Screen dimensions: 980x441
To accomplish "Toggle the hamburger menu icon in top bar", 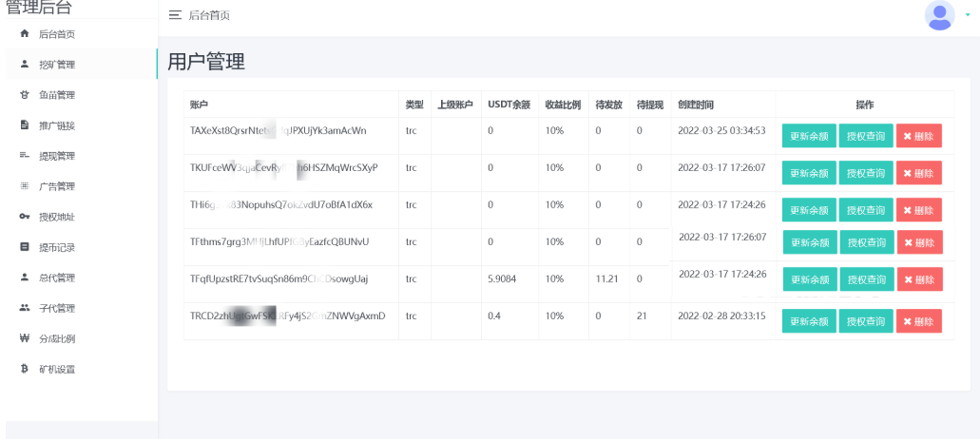I will (x=175, y=15).
